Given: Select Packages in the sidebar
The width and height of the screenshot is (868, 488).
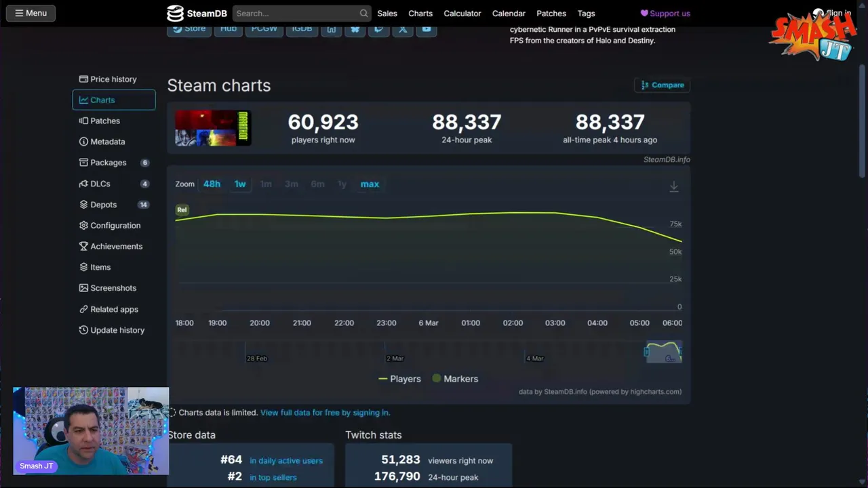Looking at the screenshot, I should tap(114, 163).
